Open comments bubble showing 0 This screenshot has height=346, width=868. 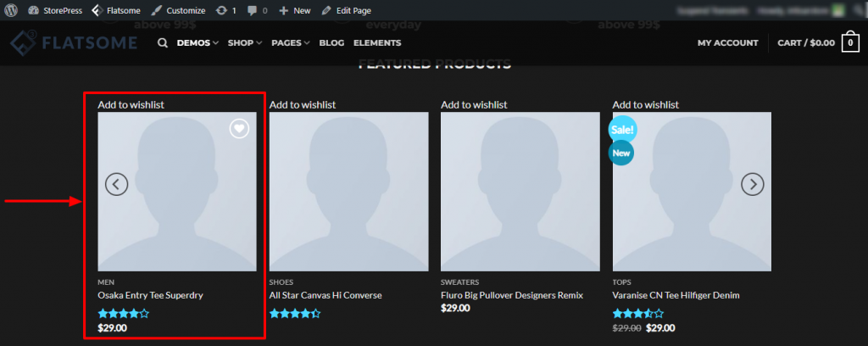(x=258, y=10)
